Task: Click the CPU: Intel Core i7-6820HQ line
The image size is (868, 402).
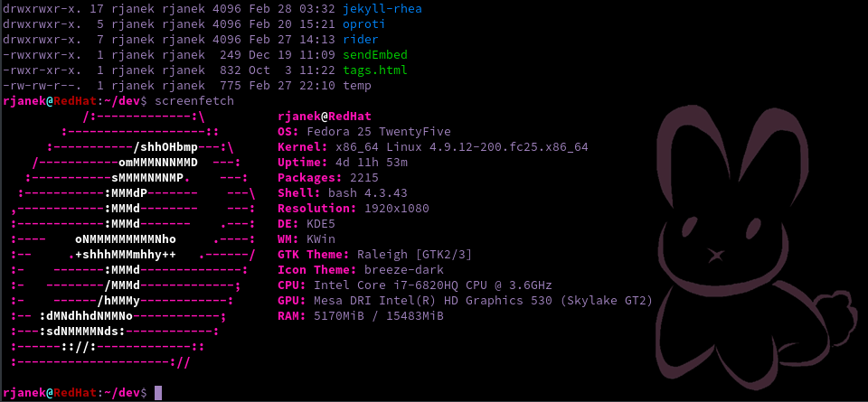Action: pyautogui.click(x=415, y=285)
